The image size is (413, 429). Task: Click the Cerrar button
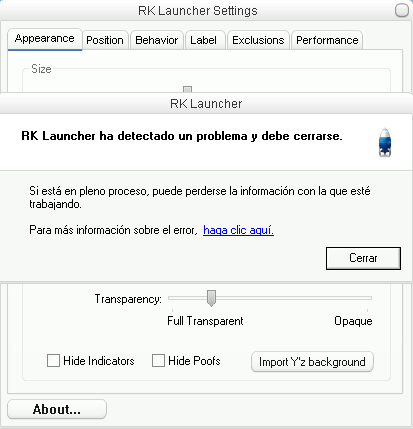tap(363, 258)
